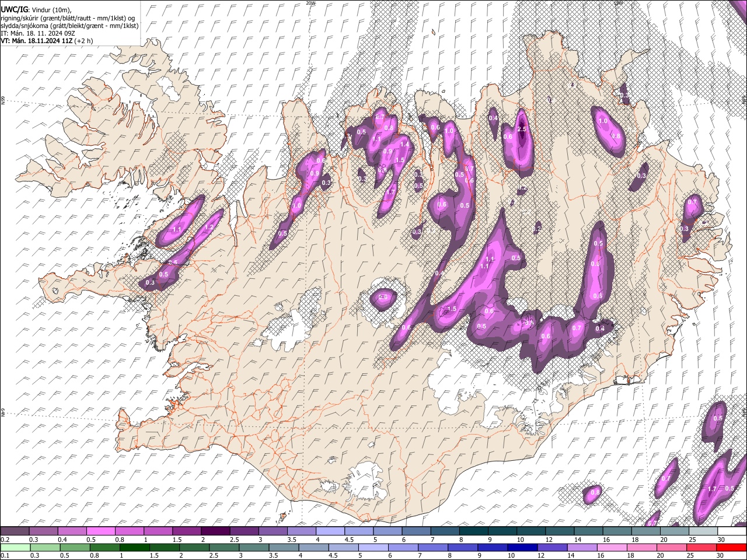Click the '15W' longitude label
Screen dimensions: 747x560
[619, 3]
